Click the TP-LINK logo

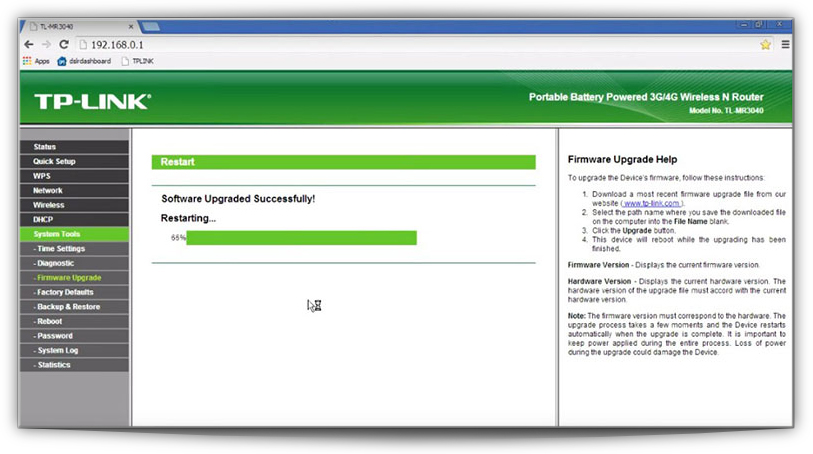[x=92, y=101]
